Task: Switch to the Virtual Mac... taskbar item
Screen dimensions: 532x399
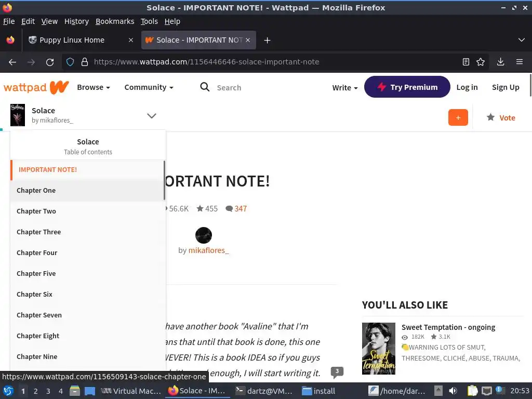Action: 130,391
